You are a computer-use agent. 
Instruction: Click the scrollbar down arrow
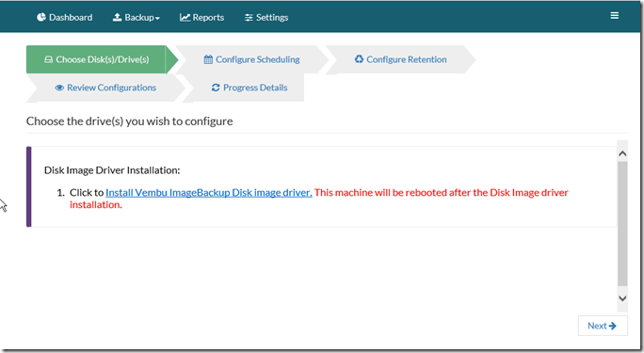(x=622, y=298)
